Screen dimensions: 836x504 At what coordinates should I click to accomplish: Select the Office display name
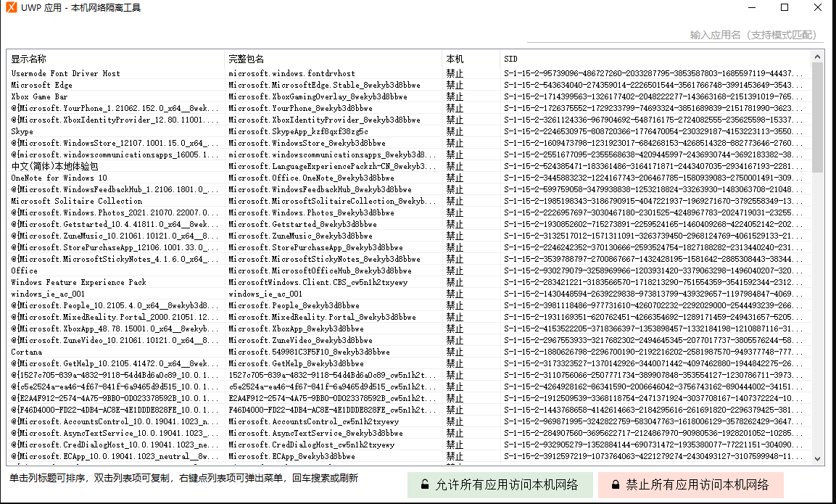(24, 270)
